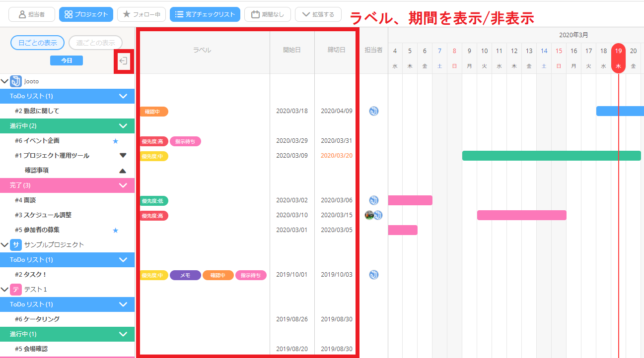This screenshot has width=644, height=358.
Task: Click pink Gantt bar for #4 面談
Action: pos(410,200)
